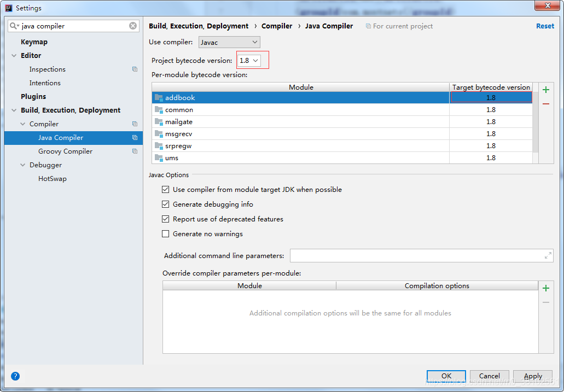
Task: Toggle Generate debugging info checkbox
Action: (x=165, y=204)
